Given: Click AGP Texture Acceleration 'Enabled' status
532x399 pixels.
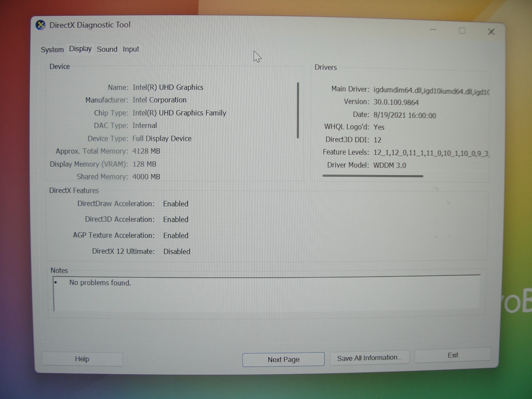Looking at the screenshot, I should pos(176,235).
